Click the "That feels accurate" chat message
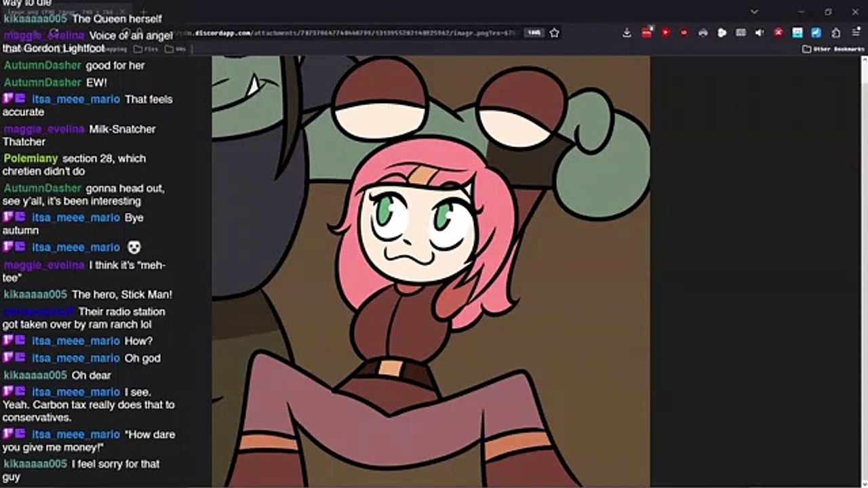The height and width of the screenshot is (488, 868). pyautogui.click(x=87, y=105)
